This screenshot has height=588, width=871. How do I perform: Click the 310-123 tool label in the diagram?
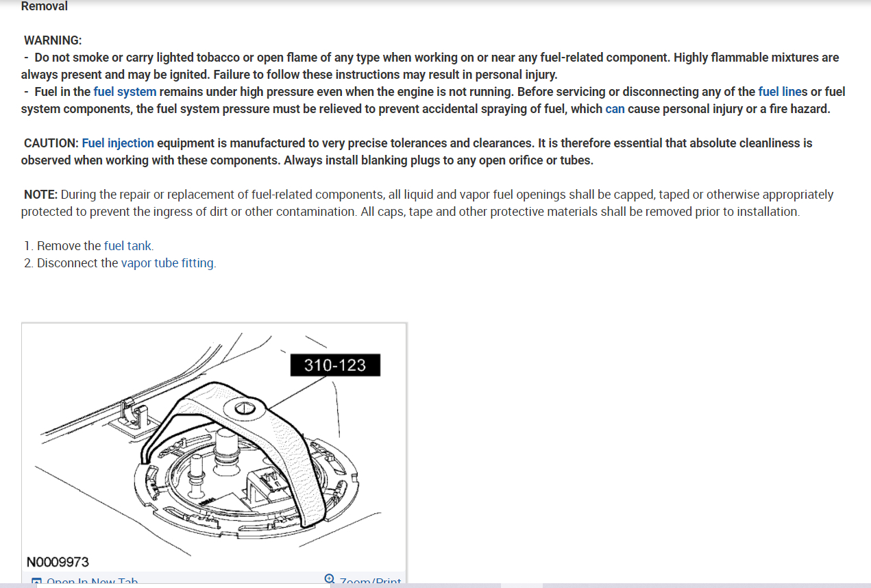click(335, 365)
